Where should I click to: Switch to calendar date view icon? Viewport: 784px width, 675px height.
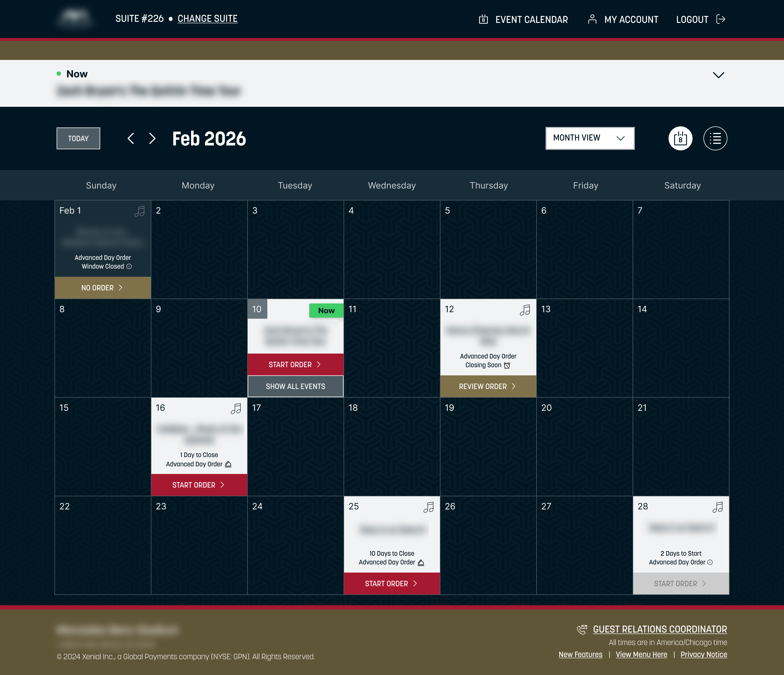[x=680, y=138]
